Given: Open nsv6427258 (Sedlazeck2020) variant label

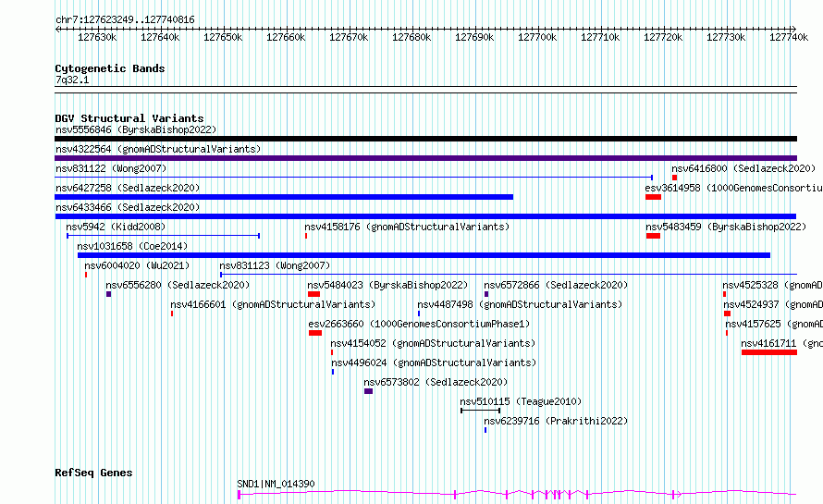Looking at the screenshot, I should [128, 188].
